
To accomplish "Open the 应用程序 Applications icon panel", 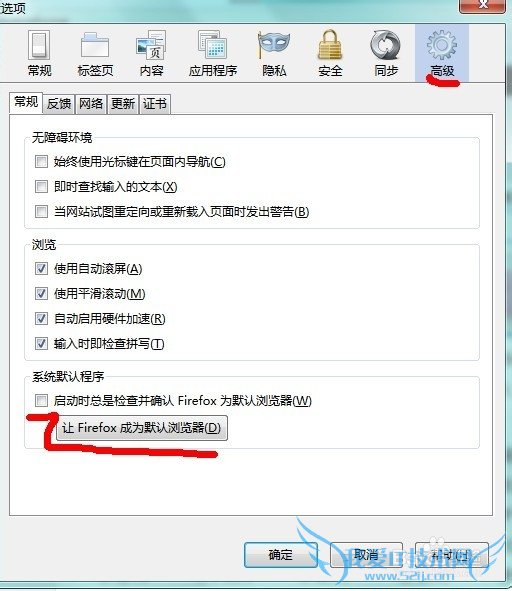I will click(x=213, y=54).
